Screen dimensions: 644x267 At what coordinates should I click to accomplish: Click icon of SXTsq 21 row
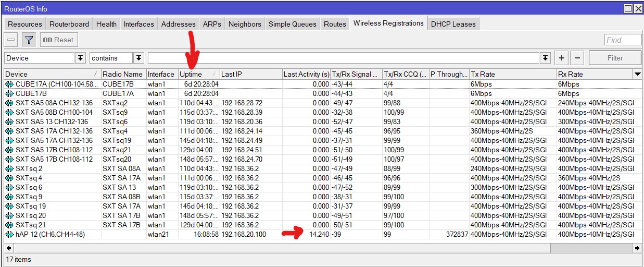coord(9,225)
